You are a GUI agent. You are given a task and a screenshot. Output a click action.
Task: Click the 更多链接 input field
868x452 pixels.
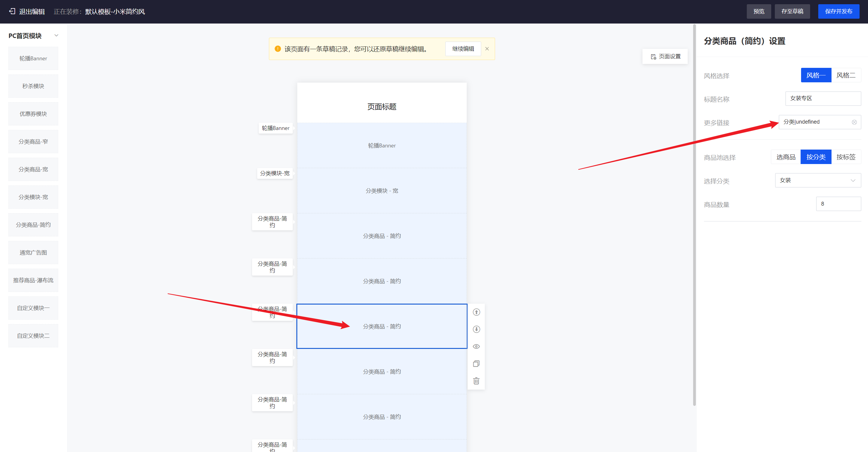819,122
